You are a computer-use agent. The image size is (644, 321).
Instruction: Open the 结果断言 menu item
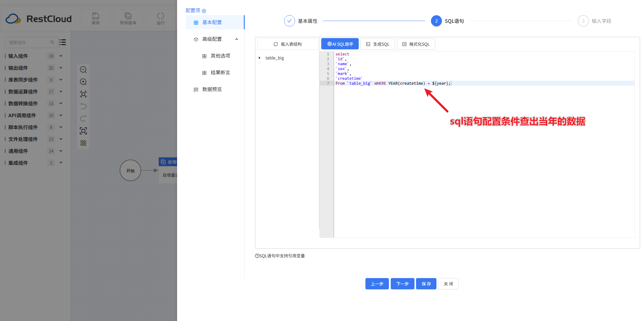(x=215, y=72)
